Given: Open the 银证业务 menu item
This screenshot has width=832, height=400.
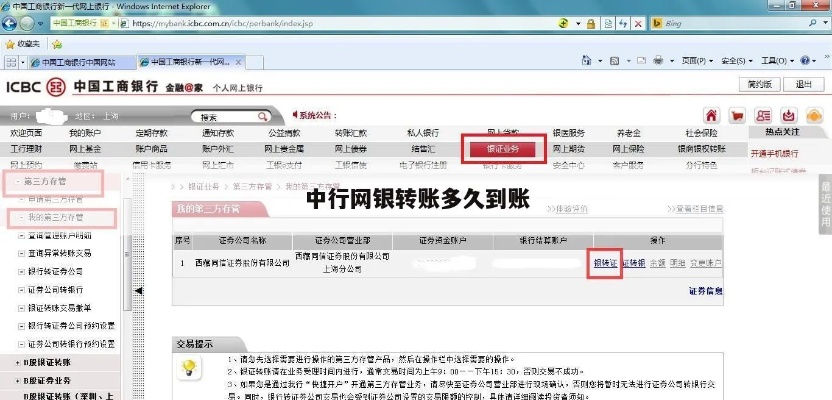Looking at the screenshot, I should point(503,149).
